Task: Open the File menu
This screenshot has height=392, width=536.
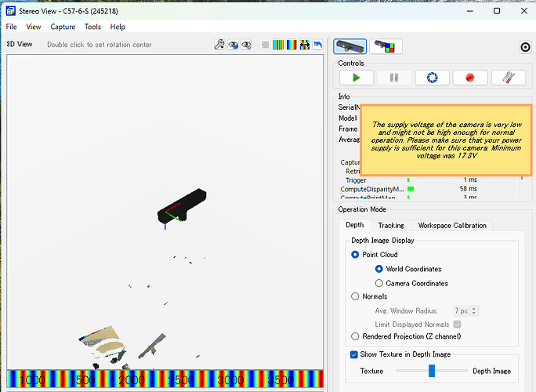Action: 11,27
